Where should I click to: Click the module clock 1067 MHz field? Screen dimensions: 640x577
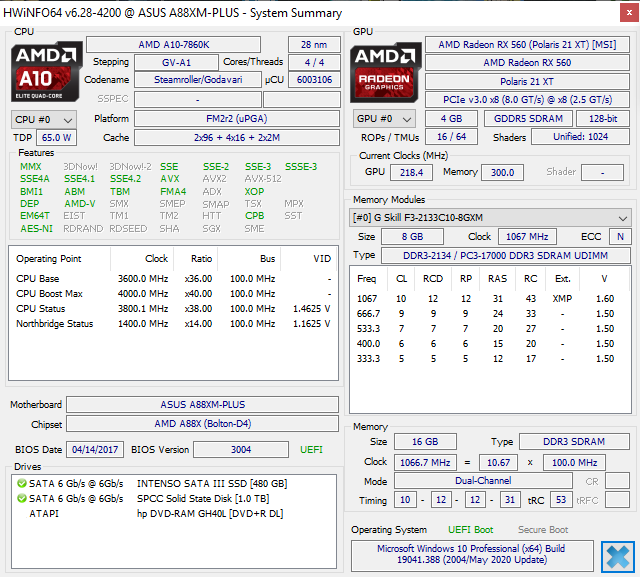527,237
